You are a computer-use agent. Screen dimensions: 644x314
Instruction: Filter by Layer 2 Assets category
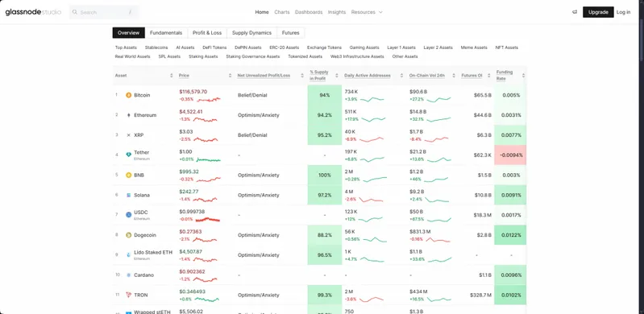coord(438,48)
